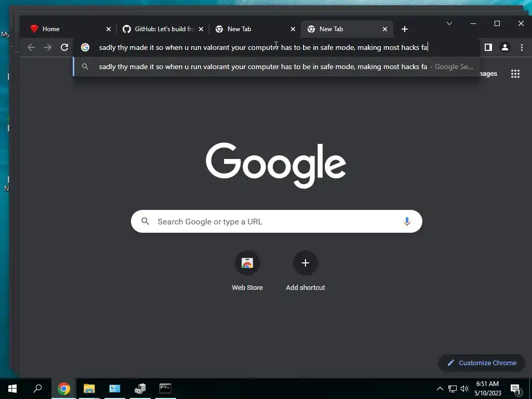Click the Google icon in the address bar
Screen dimensions: 532x399
[x=85, y=47]
